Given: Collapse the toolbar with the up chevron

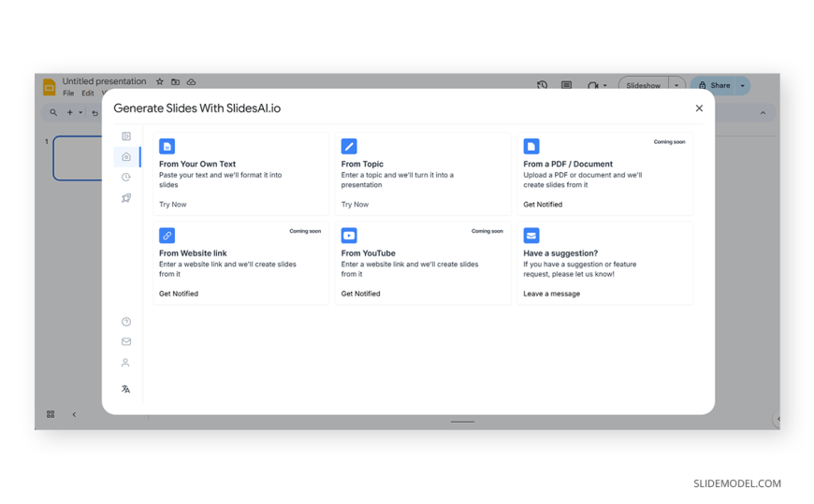Looking at the screenshot, I should click(x=763, y=113).
